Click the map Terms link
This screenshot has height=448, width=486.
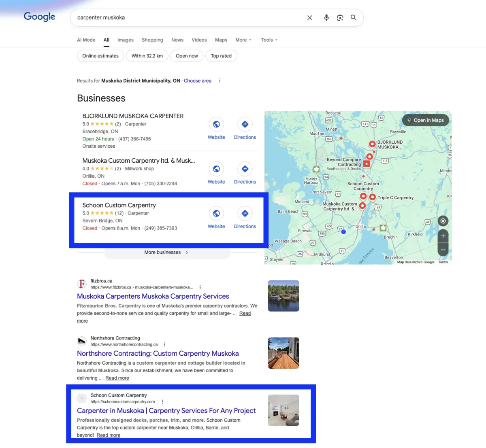pyautogui.click(x=443, y=262)
